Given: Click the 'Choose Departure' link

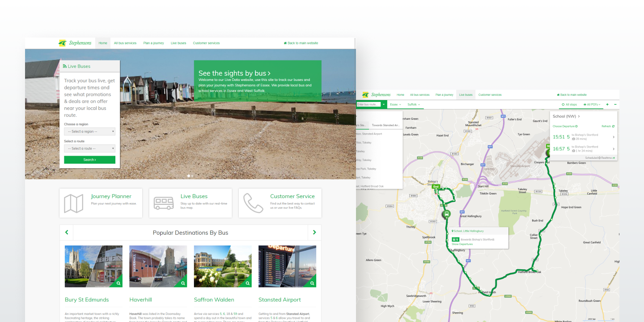Looking at the screenshot, I should click(x=565, y=127).
